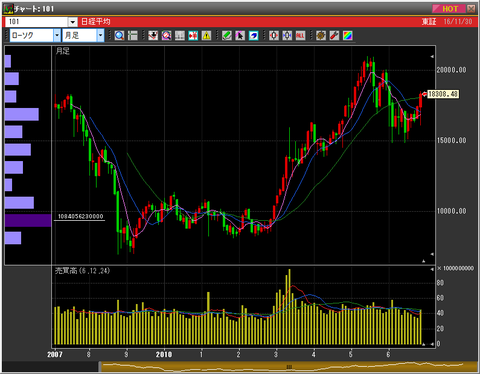Select the arrow cursor pointer tool
Screen dimensions: 480x374
tap(240, 36)
